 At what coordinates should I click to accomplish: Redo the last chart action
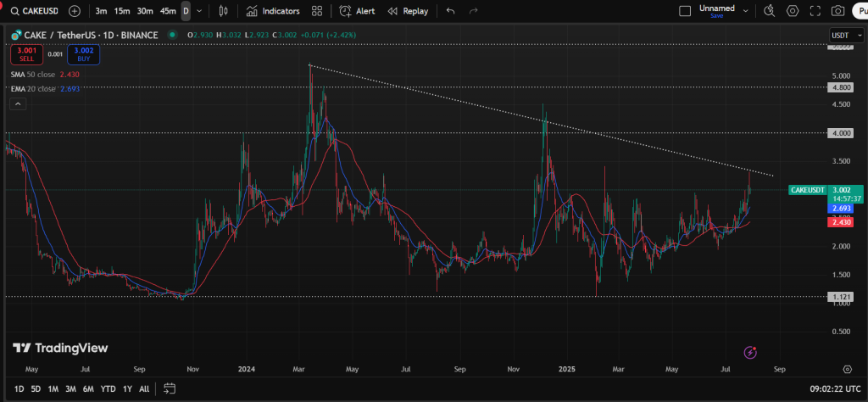click(x=473, y=11)
